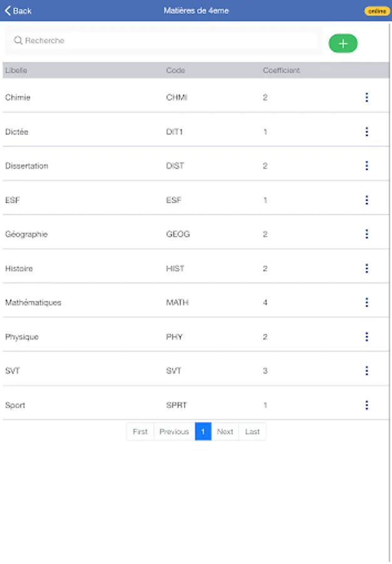The image size is (392, 564).
Task: Tap the green plus add button
Action: [x=343, y=43]
